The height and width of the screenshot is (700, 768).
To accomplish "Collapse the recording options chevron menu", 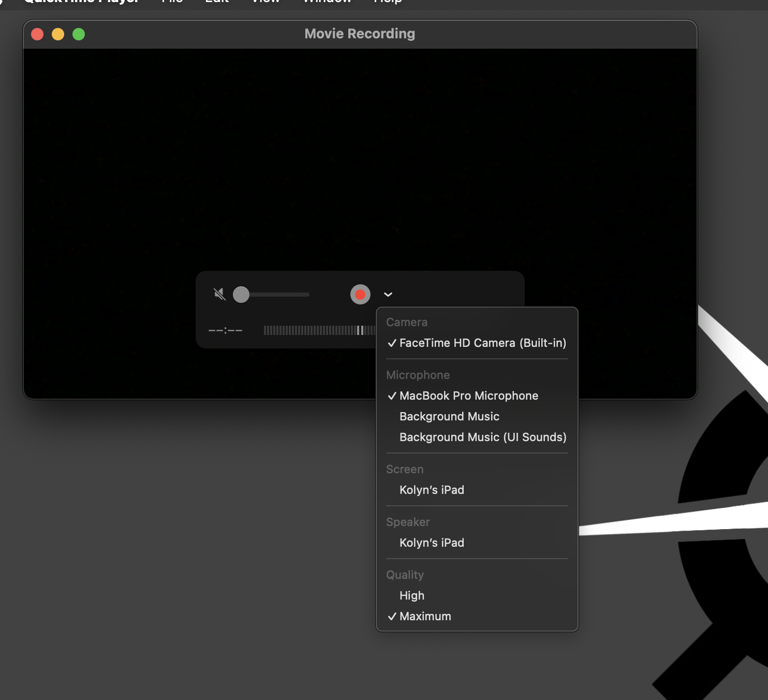I will click(x=388, y=295).
